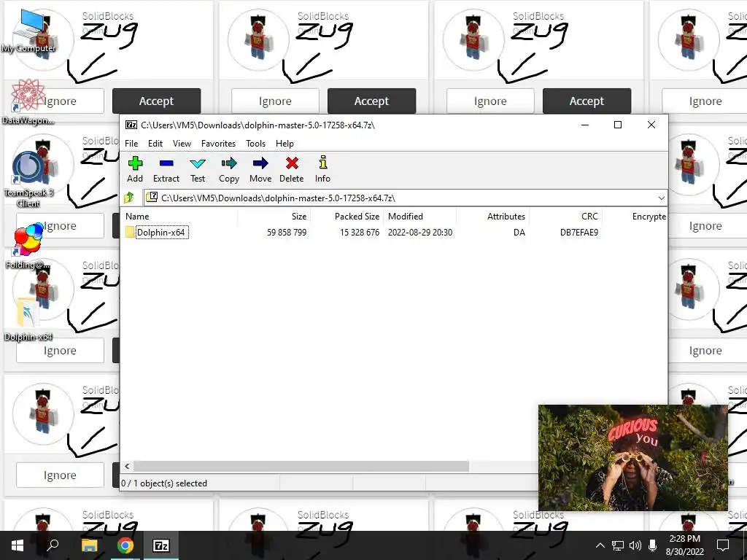Open the Favorites menu
This screenshot has height=560, width=747.
click(x=218, y=144)
